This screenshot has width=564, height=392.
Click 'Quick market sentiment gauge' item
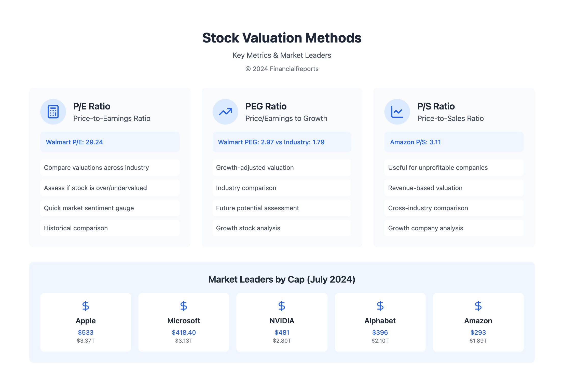pos(110,208)
